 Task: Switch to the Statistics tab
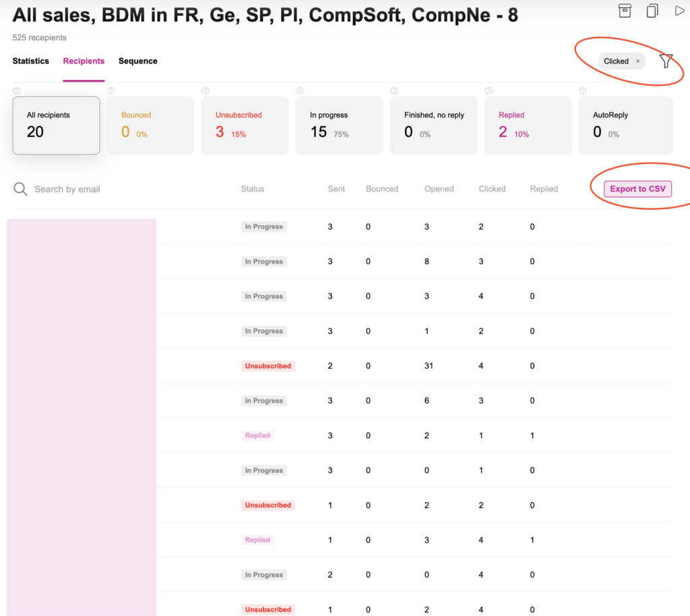30,61
